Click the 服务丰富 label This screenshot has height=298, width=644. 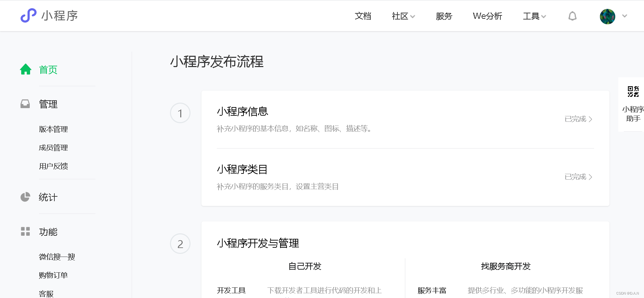432,290
